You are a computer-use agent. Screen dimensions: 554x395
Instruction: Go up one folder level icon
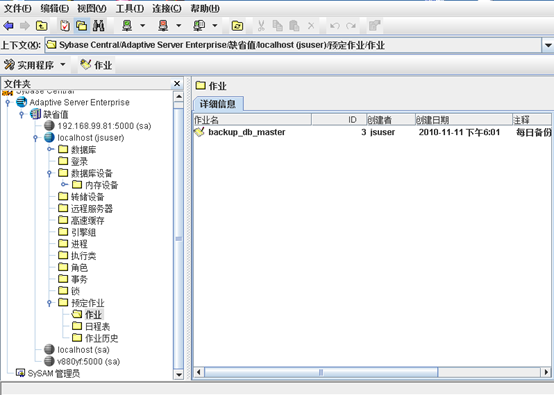click(x=42, y=26)
